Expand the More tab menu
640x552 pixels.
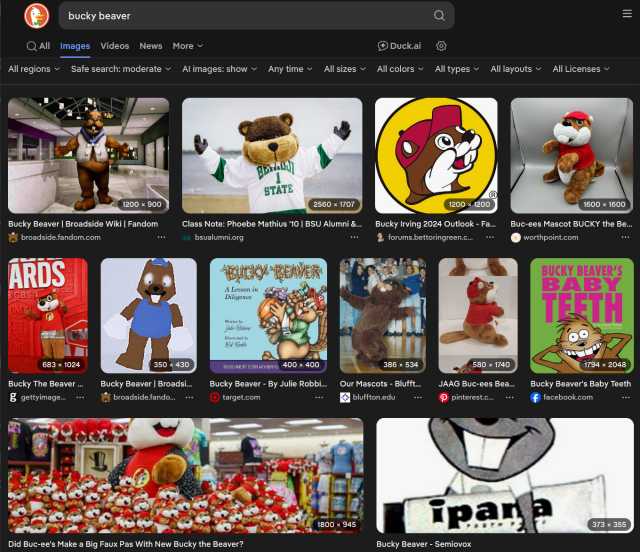(x=187, y=46)
